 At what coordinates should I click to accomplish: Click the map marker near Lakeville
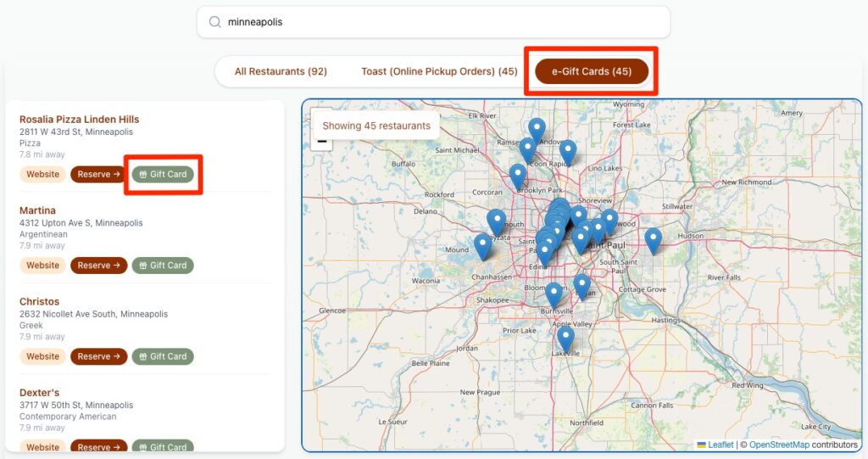(x=565, y=339)
